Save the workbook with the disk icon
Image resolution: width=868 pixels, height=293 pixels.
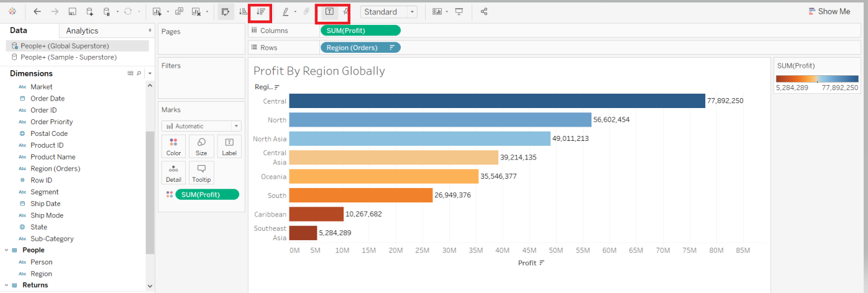72,11
